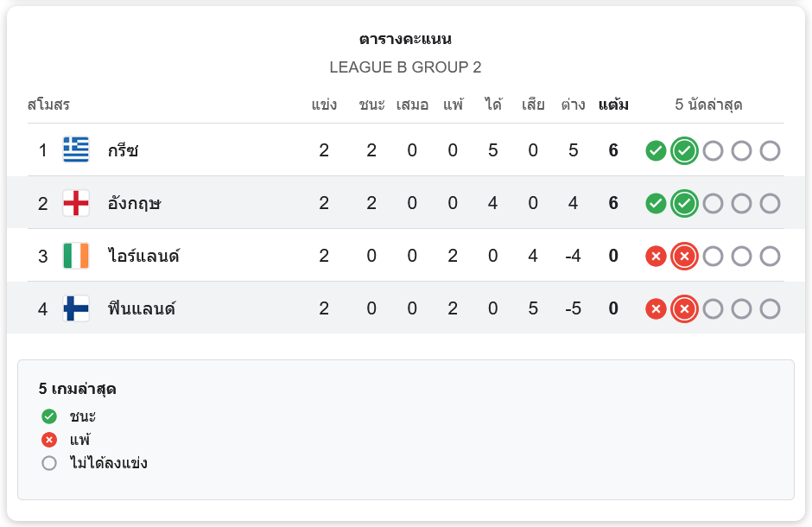Click England's first green win icon
This screenshot has height=527, width=812.
coord(656,203)
